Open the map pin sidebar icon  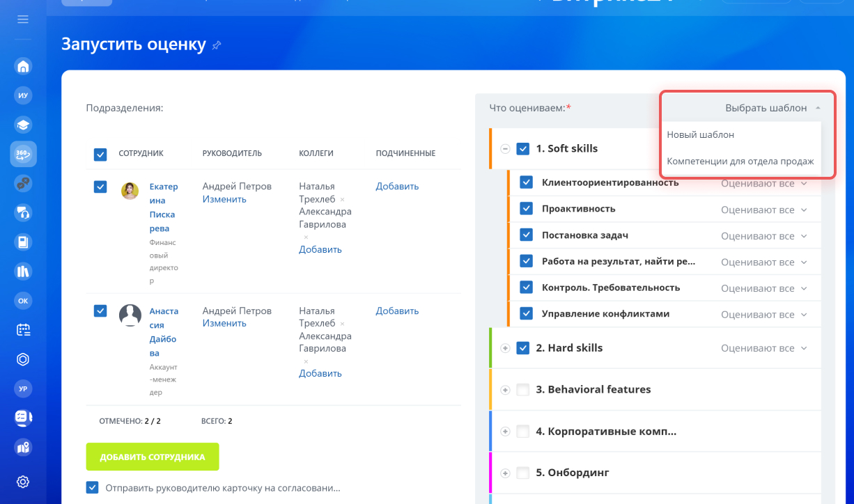pyautogui.click(x=23, y=447)
